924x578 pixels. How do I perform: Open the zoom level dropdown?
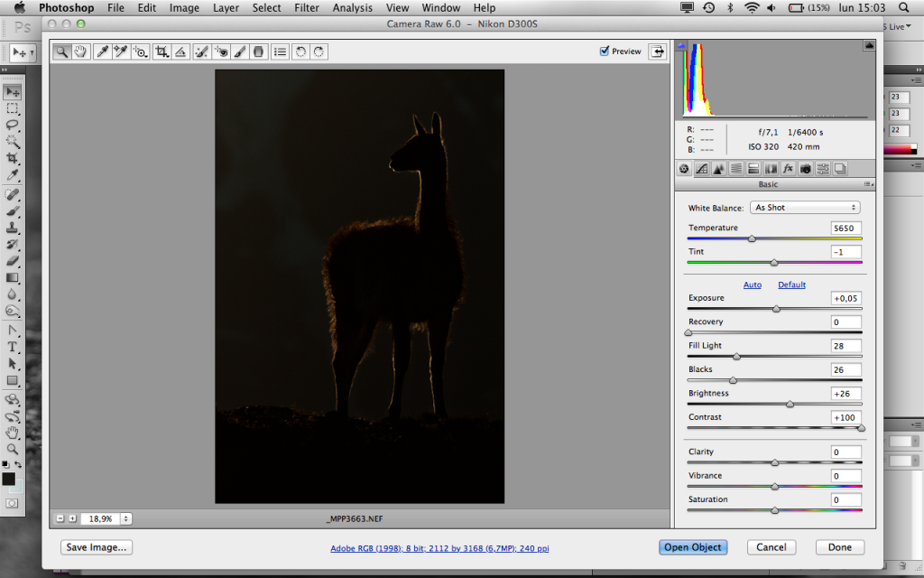point(125,518)
